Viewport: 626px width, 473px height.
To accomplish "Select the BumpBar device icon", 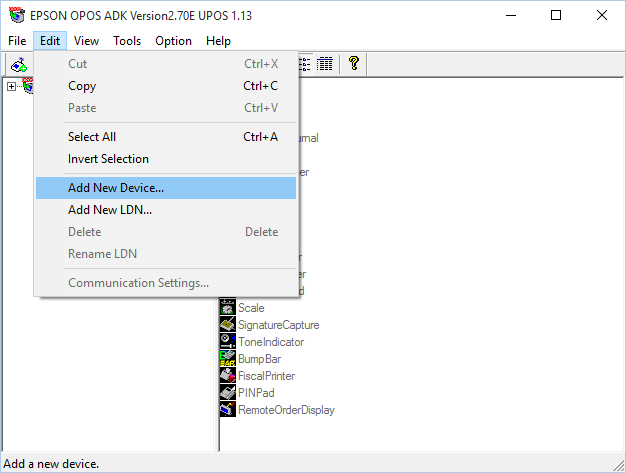I will 228,359.
